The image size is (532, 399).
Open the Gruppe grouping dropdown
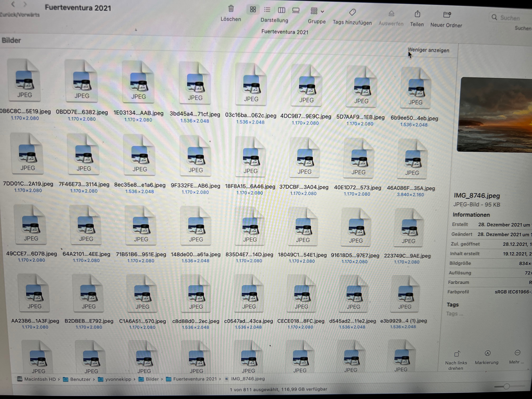coord(317,11)
